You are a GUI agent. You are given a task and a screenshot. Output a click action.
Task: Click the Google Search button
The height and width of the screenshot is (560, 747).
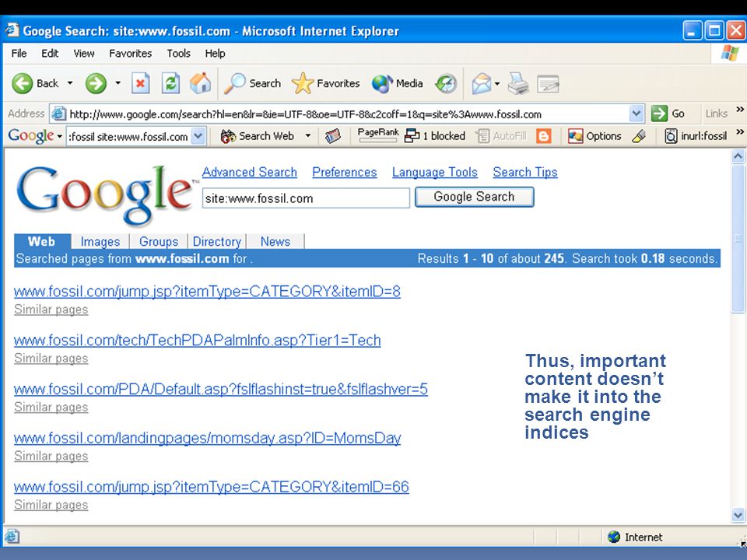point(474,197)
